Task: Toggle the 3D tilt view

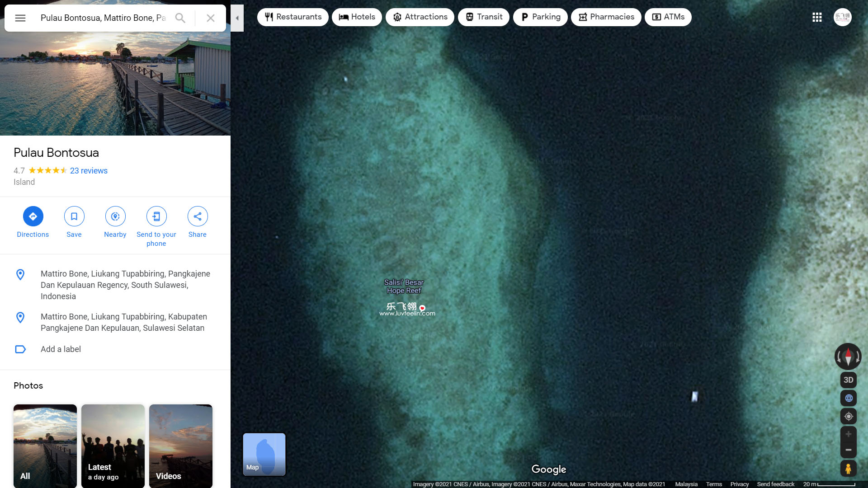Action: [848, 380]
